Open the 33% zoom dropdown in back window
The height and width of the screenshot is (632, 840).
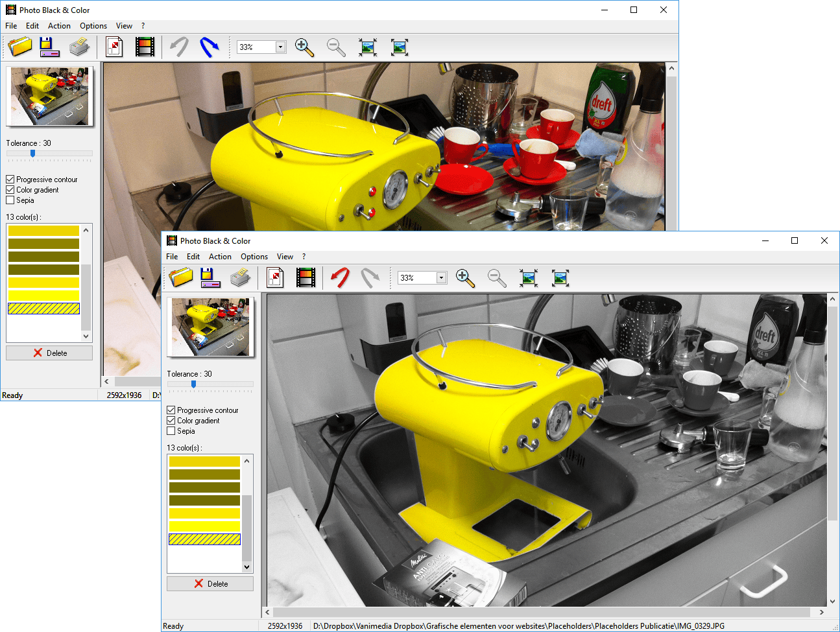click(280, 47)
